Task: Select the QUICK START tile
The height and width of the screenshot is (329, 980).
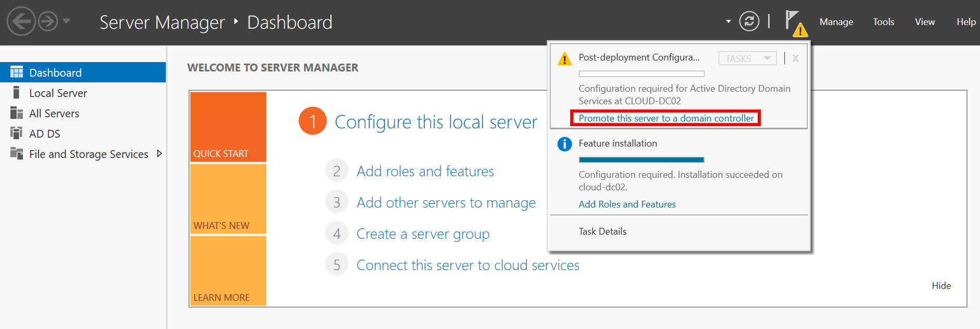Action: [228, 127]
